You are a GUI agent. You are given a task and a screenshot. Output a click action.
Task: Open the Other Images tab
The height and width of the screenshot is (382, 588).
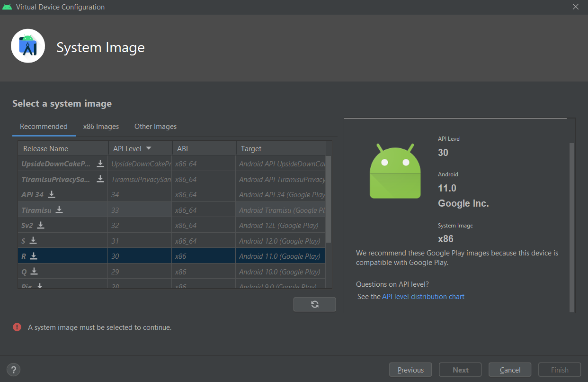point(155,126)
